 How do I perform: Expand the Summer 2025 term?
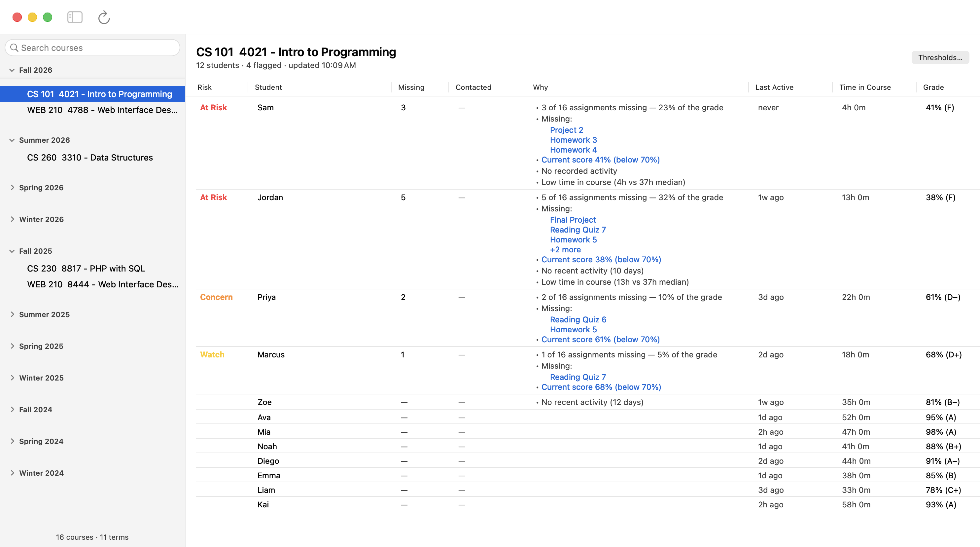(12, 314)
